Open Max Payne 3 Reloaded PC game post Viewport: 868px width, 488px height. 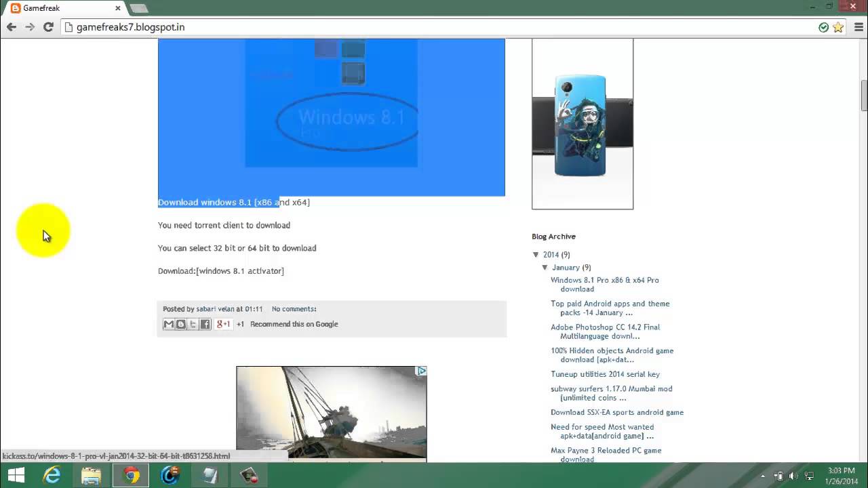pyautogui.click(x=606, y=455)
